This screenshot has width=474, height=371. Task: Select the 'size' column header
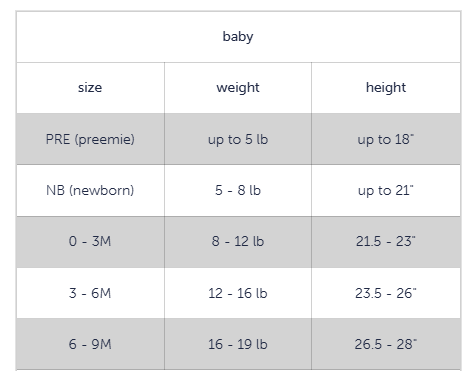click(x=90, y=88)
